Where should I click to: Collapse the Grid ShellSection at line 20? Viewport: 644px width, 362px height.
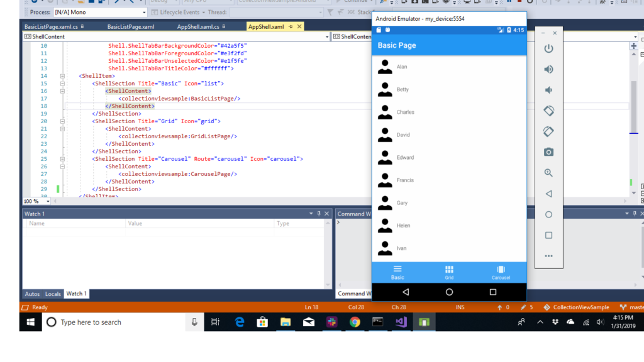(x=62, y=121)
